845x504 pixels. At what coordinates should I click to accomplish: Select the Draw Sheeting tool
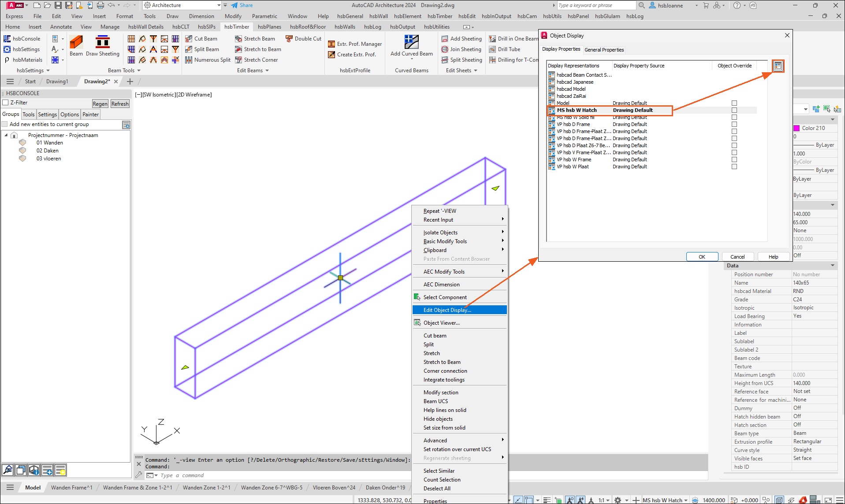click(x=103, y=46)
